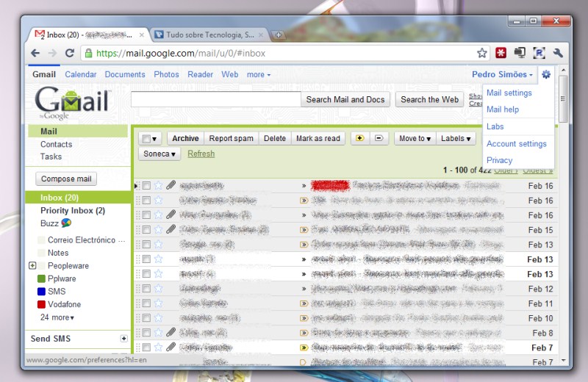Image resolution: width=588 pixels, height=382 pixels.
Task: Select Account settings from gear menu
Action: (517, 143)
